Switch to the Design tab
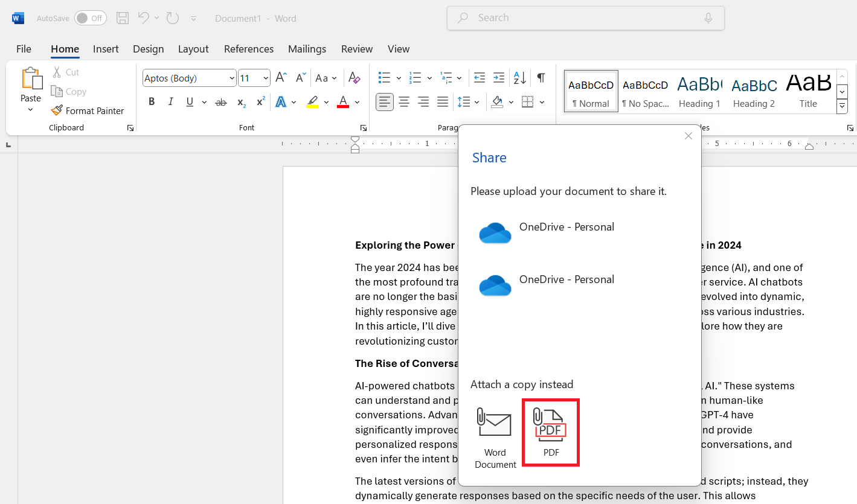 click(x=148, y=49)
